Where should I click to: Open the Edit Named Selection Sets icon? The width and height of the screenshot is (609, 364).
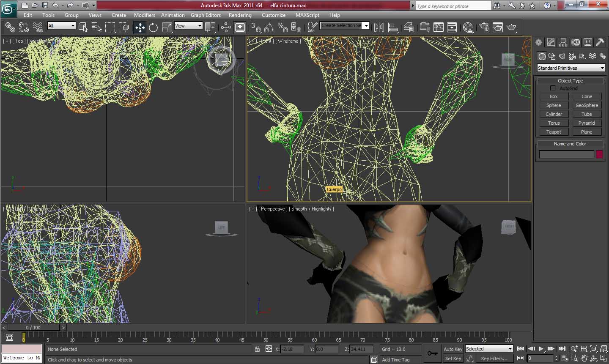312,27
